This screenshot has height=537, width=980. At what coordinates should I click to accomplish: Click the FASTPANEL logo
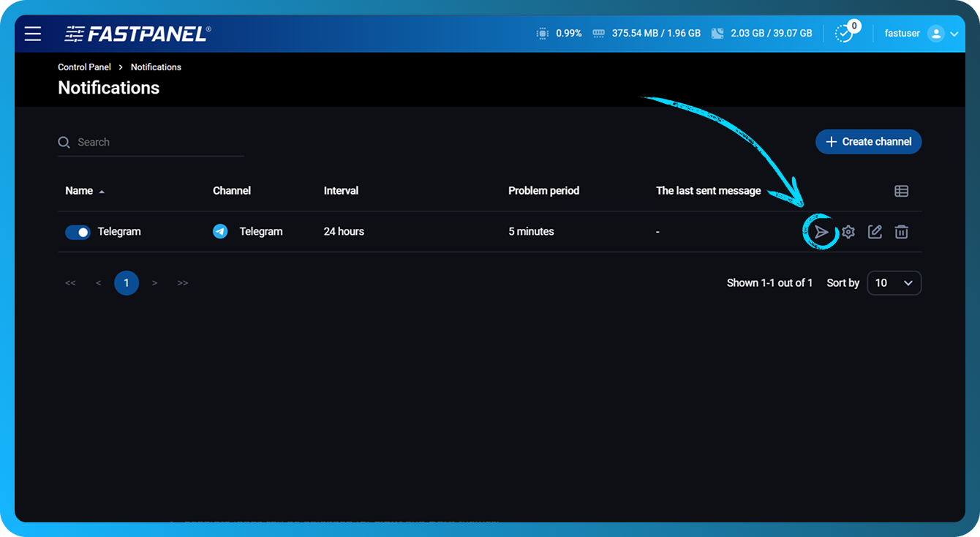click(x=137, y=34)
